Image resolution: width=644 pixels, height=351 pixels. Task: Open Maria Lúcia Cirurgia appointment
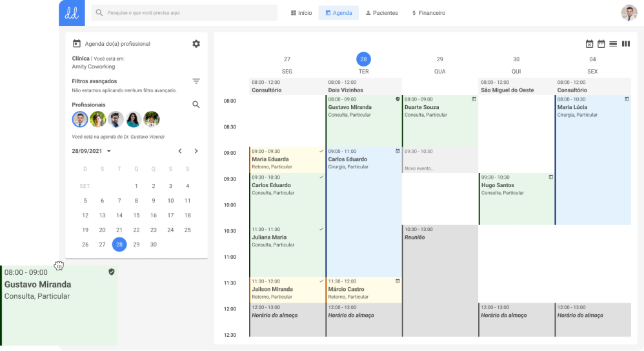(x=592, y=160)
